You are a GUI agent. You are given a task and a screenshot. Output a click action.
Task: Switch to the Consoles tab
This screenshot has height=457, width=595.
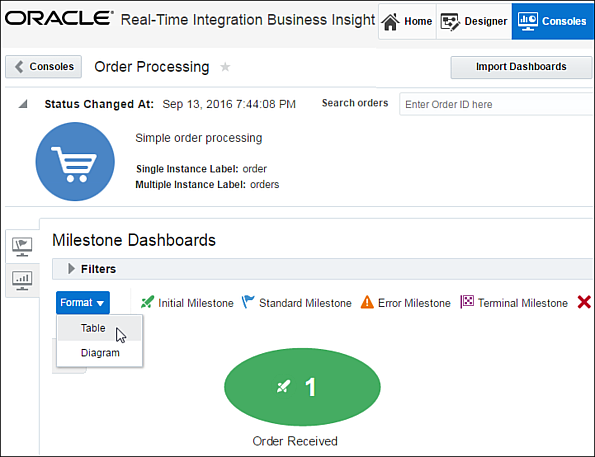(x=553, y=21)
